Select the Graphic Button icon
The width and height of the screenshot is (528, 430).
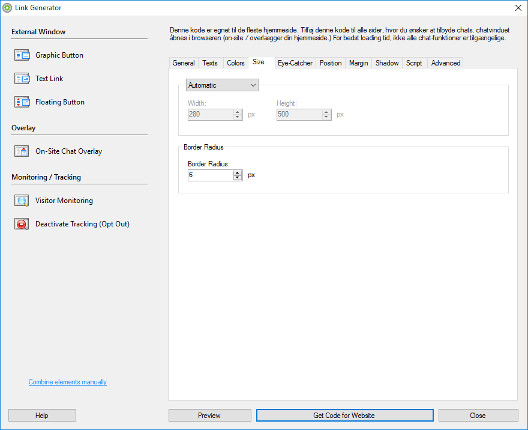click(22, 55)
